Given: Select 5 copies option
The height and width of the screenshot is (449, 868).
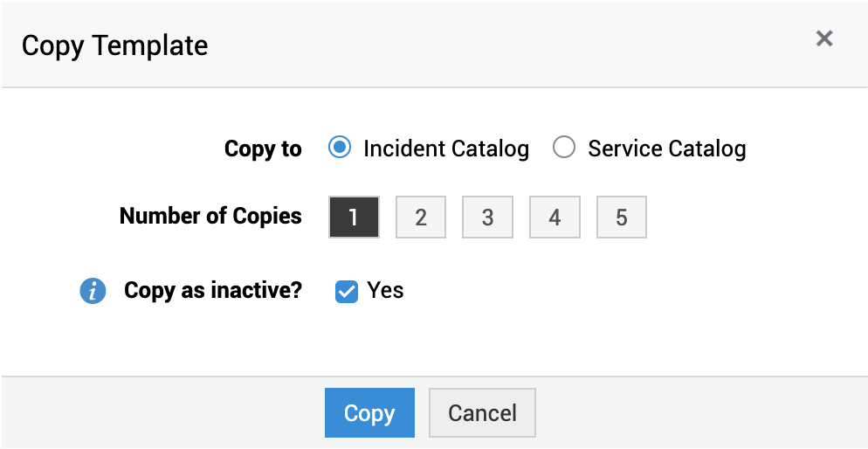Looking at the screenshot, I should tap(621, 217).
